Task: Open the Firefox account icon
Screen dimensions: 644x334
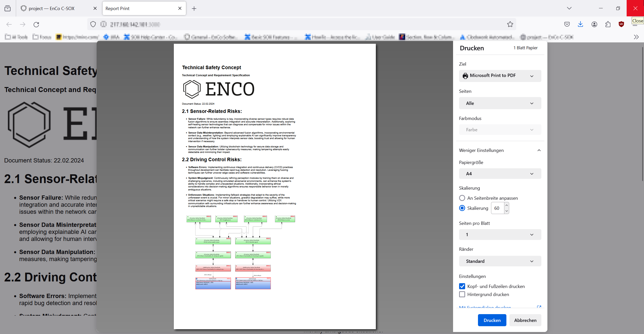Action: tap(594, 24)
